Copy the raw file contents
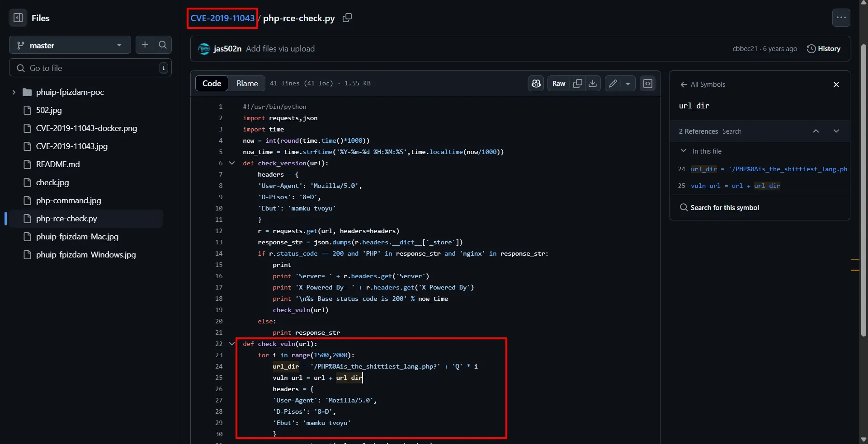Image resolution: width=868 pixels, height=444 pixels. [577, 84]
